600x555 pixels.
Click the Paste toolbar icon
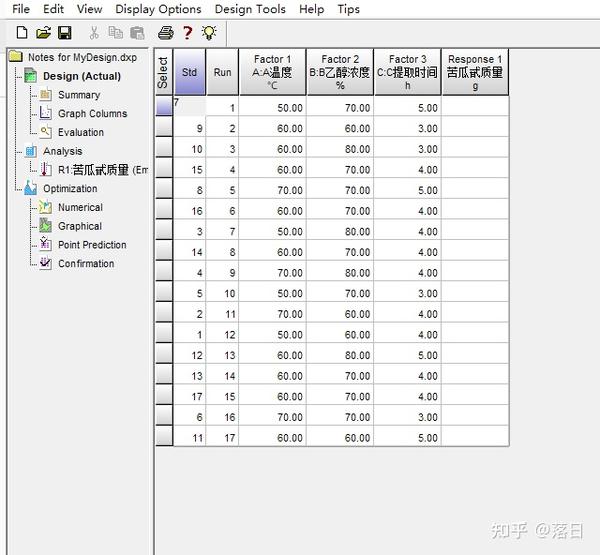point(137,33)
